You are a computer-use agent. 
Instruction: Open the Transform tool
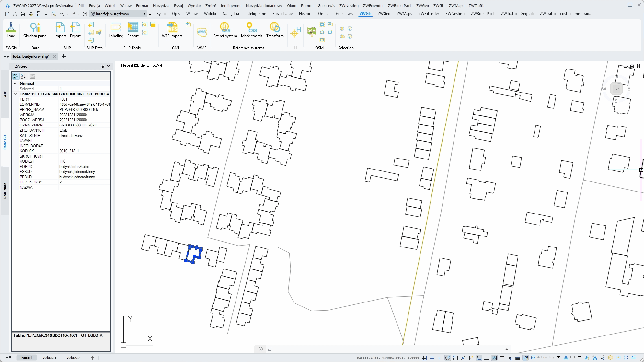tap(275, 30)
